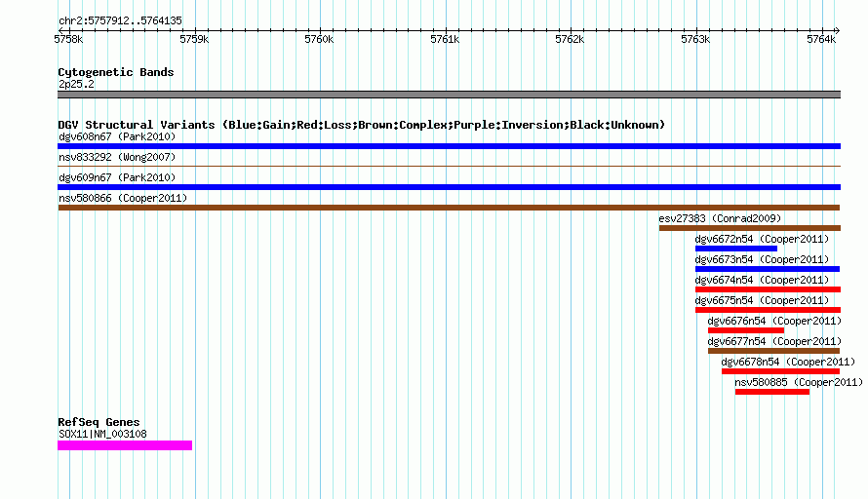
Task: Click the nsv580866 (Cooper2011) label
Action: [123, 198]
